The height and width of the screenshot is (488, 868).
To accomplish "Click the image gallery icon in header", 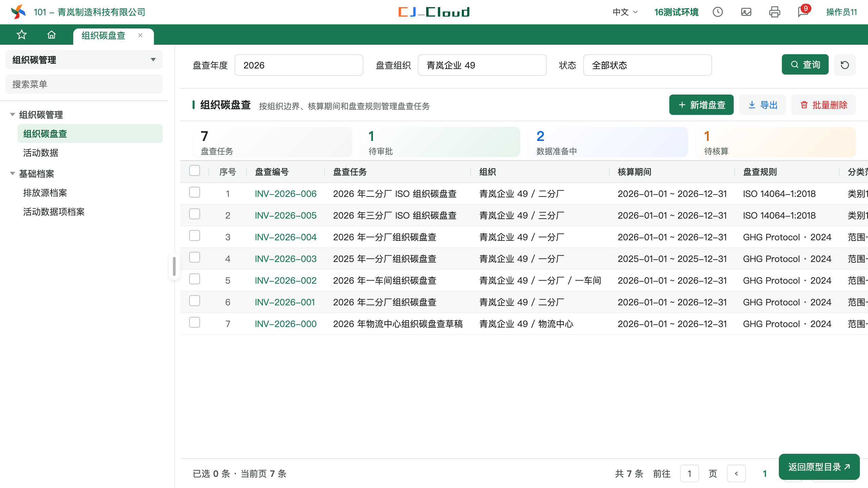I will coord(746,12).
